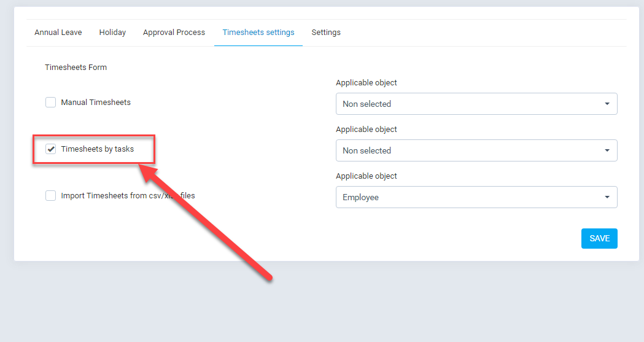This screenshot has width=644, height=342.
Task: Switch to the Holiday tab
Action: pos(112,33)
